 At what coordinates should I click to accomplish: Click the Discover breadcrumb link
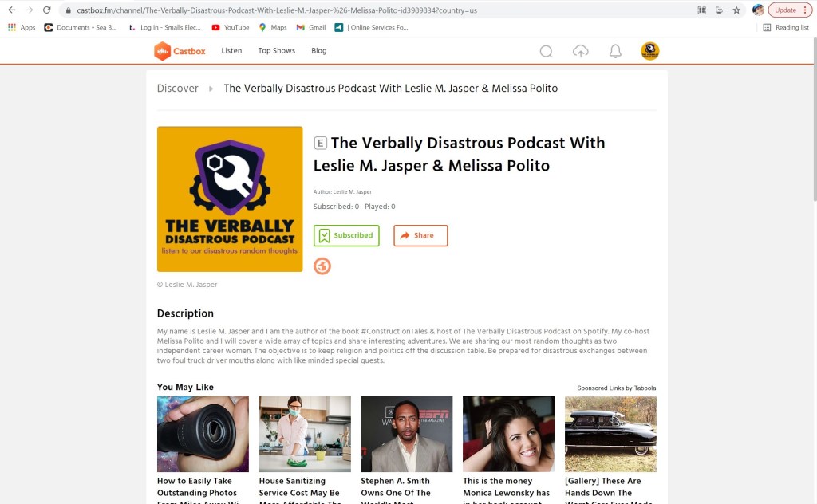178,88
